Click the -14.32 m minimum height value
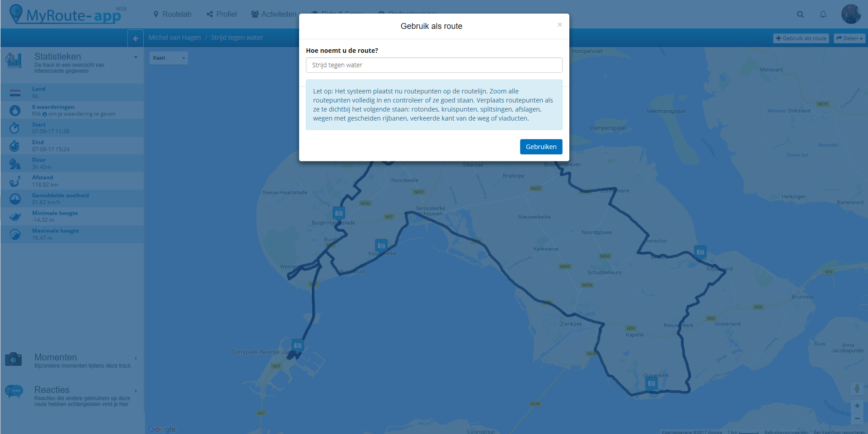This screenshot has height=434, width=868. click(x=43, y=220)
